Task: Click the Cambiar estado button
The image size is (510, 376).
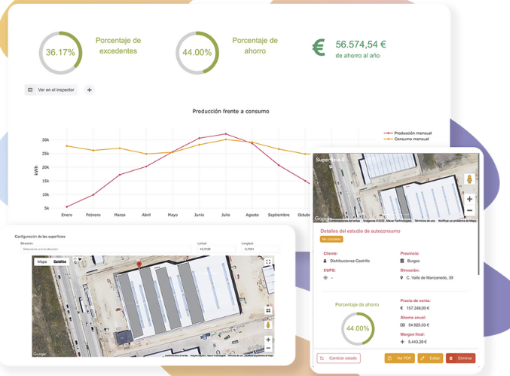Action: point(339,358)
